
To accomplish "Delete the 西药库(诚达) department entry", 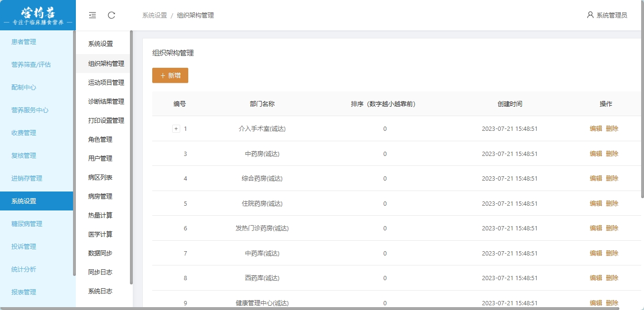I will tap(612, 278).
